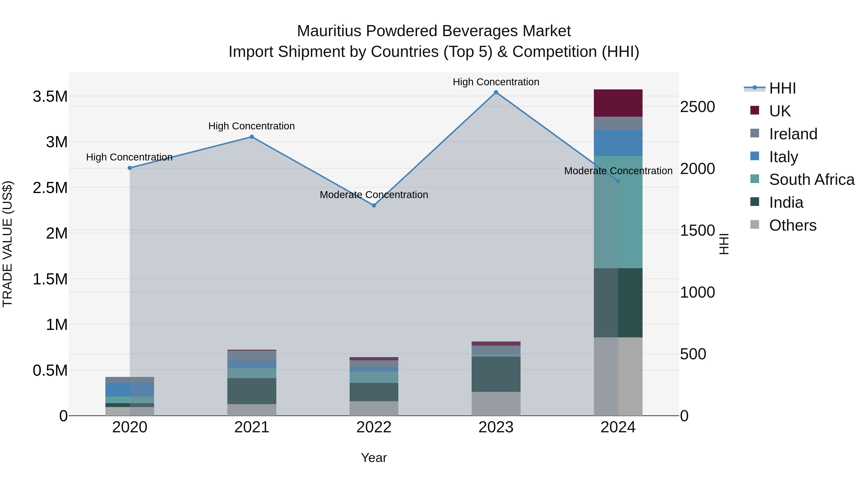Toggle the HHI line legend entry
This screenshot has width=868, height=488.
770,88
